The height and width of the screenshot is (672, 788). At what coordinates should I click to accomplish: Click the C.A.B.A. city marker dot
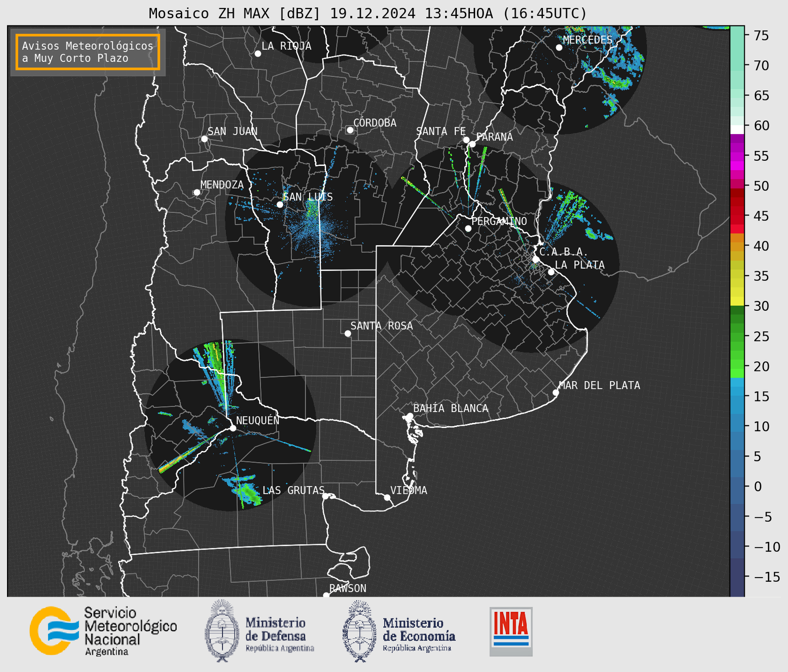click(536, 259)
